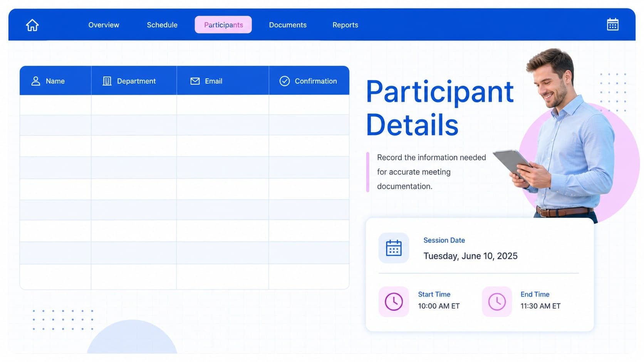Viewport: 644px width, 362px height.
Task: Click the Tuesday, June 10, 2025 date
Action: [x=470, y=256]
